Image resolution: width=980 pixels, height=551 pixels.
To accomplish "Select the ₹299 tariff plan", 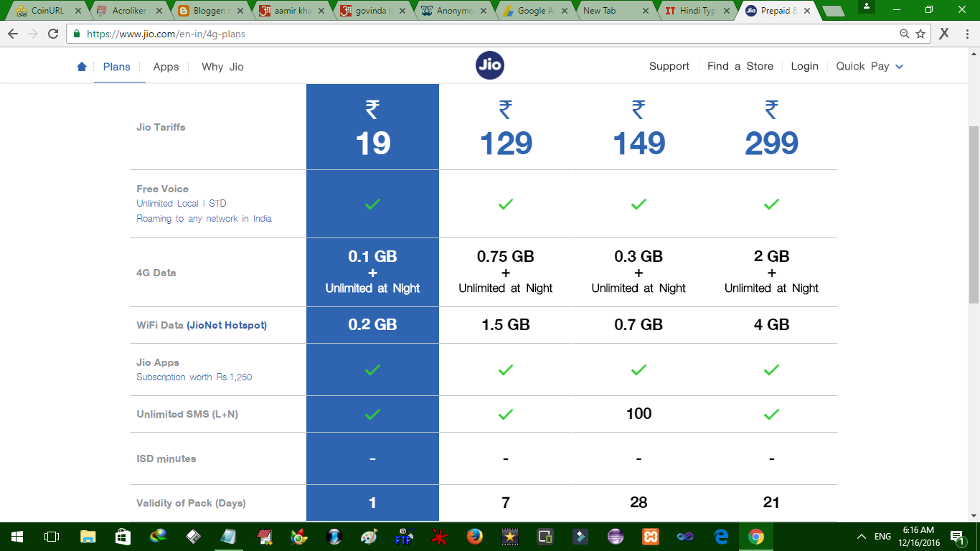I will pos(771,127).
